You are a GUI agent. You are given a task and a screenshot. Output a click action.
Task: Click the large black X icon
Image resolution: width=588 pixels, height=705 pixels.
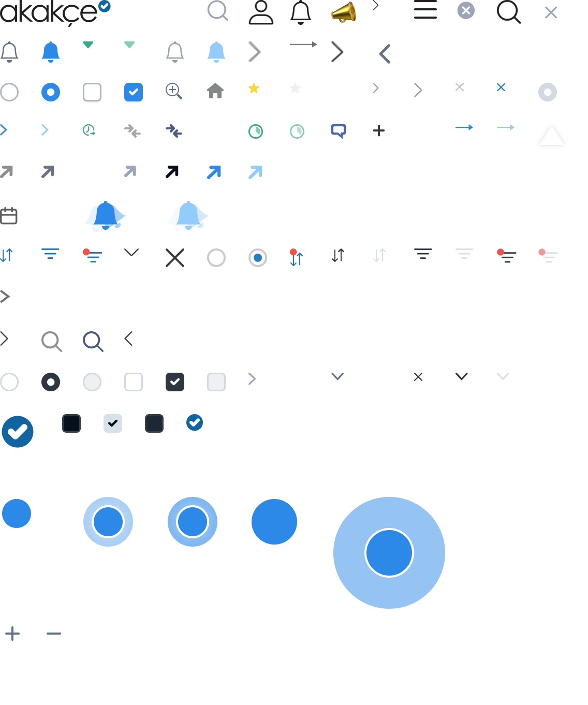tap(175, 258)
